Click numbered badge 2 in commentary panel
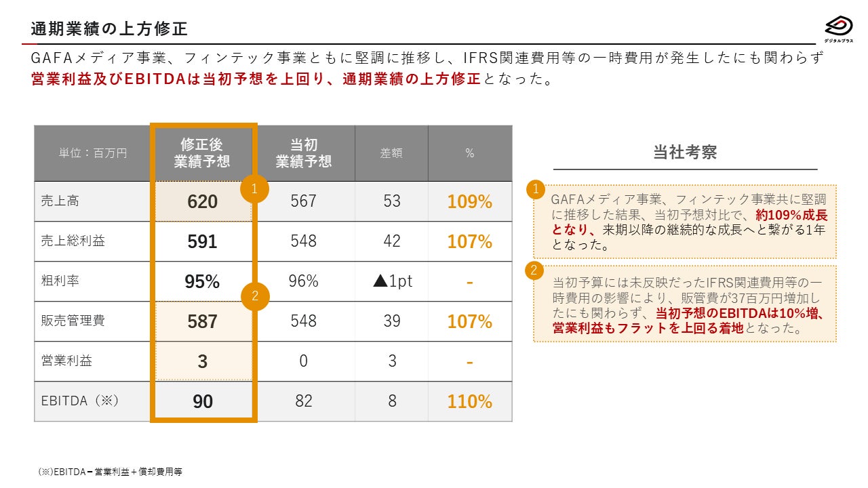 534,271
